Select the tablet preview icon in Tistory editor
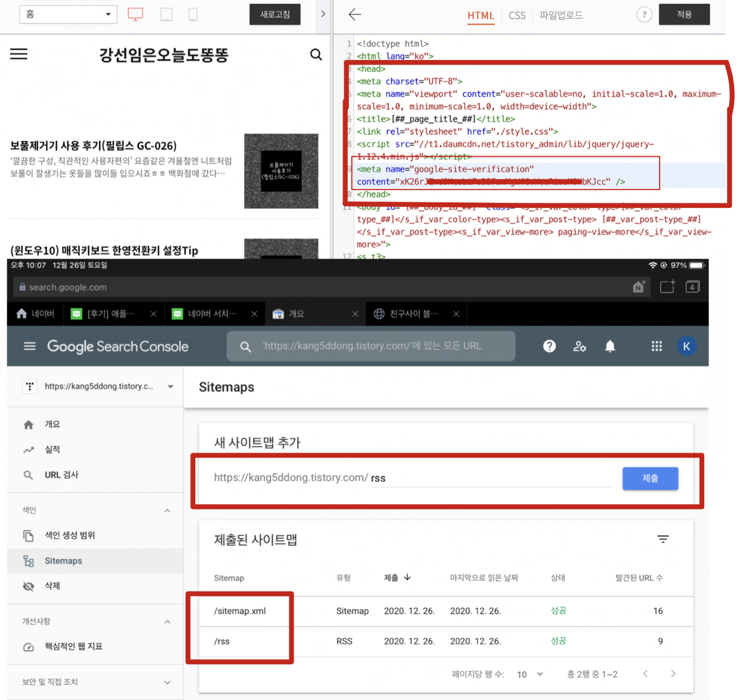 [x=166, y=14]
